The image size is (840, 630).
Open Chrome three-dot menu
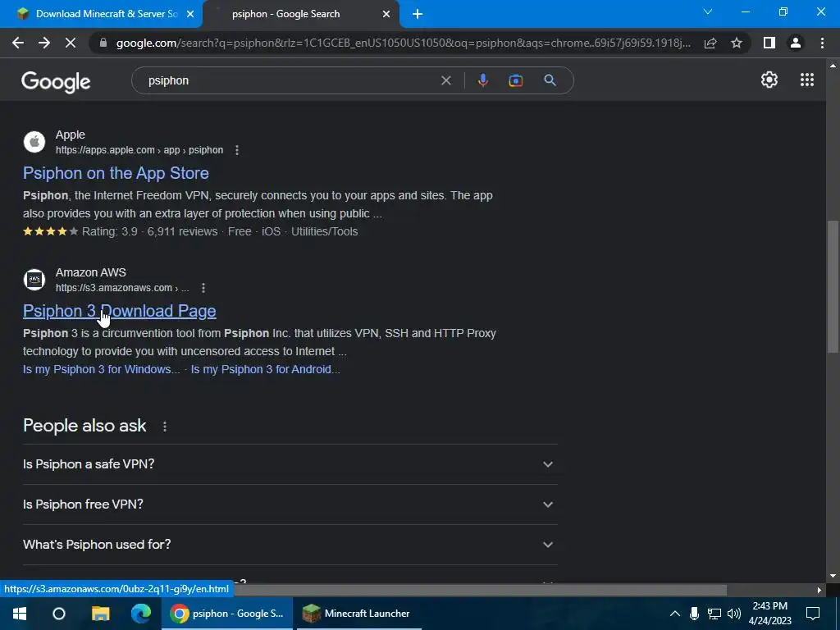click(822, 43)
